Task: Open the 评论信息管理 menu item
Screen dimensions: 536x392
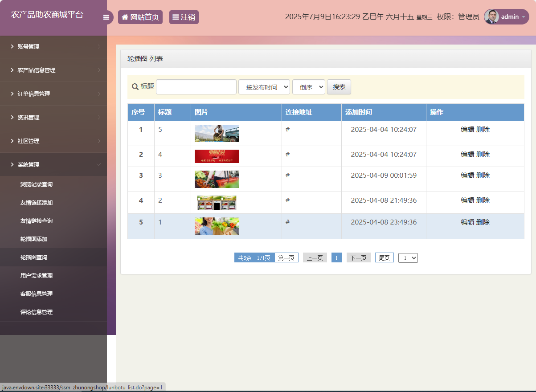Action: (x=37, y=312)
